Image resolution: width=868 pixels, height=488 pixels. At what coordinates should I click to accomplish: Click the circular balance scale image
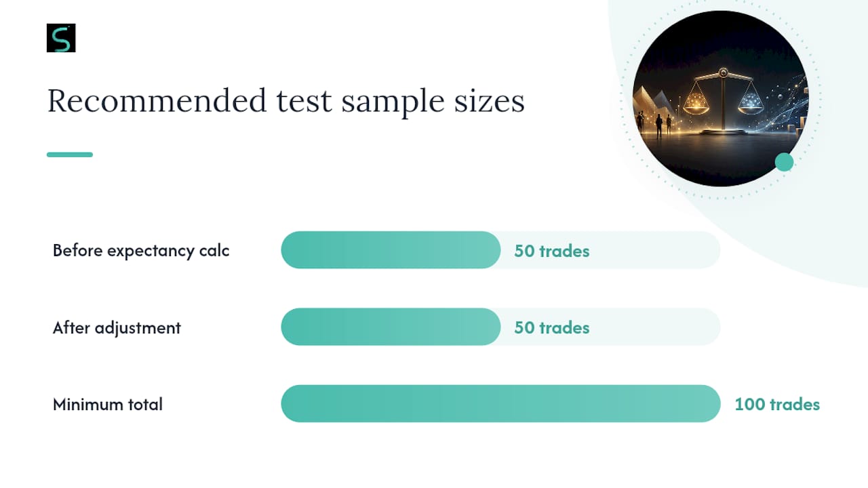tap(720, 98)
